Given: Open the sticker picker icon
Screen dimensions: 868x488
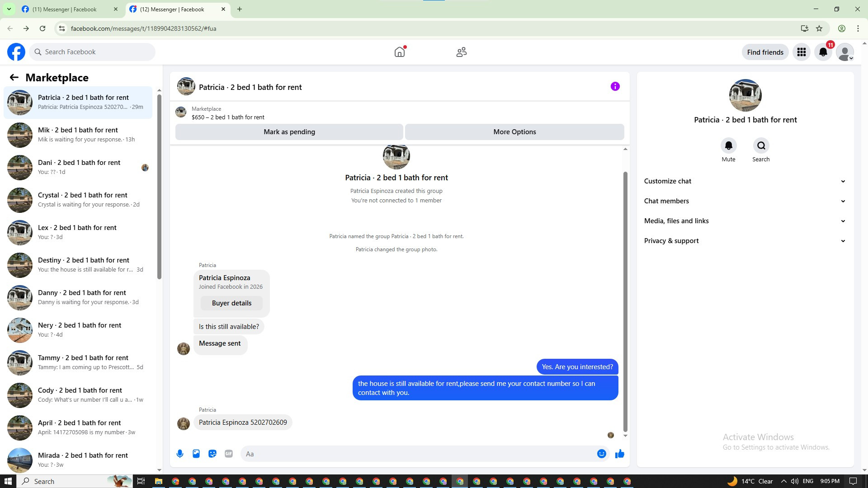Looking at the screenshot, I should (212, 454).
